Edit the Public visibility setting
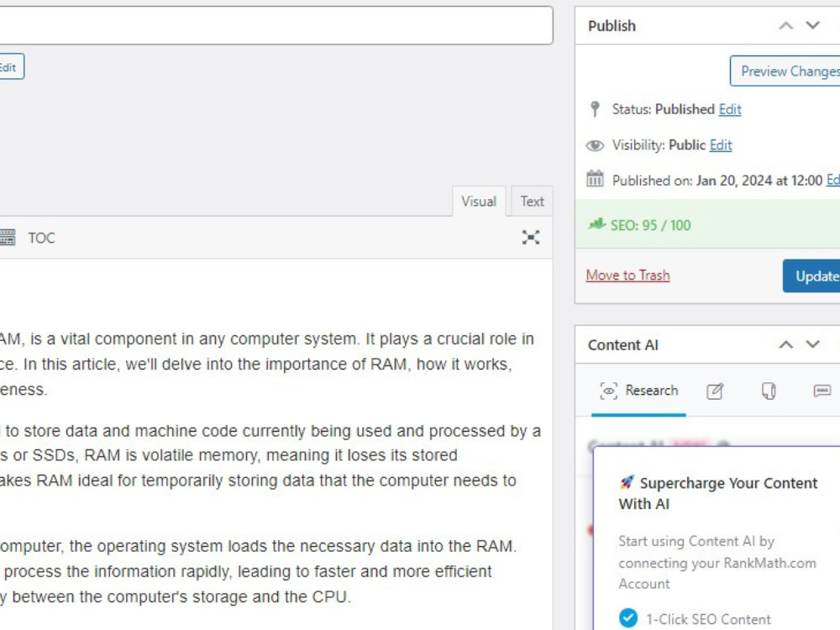The height and width of the screenshot is (630, 840). coord(721,145)
